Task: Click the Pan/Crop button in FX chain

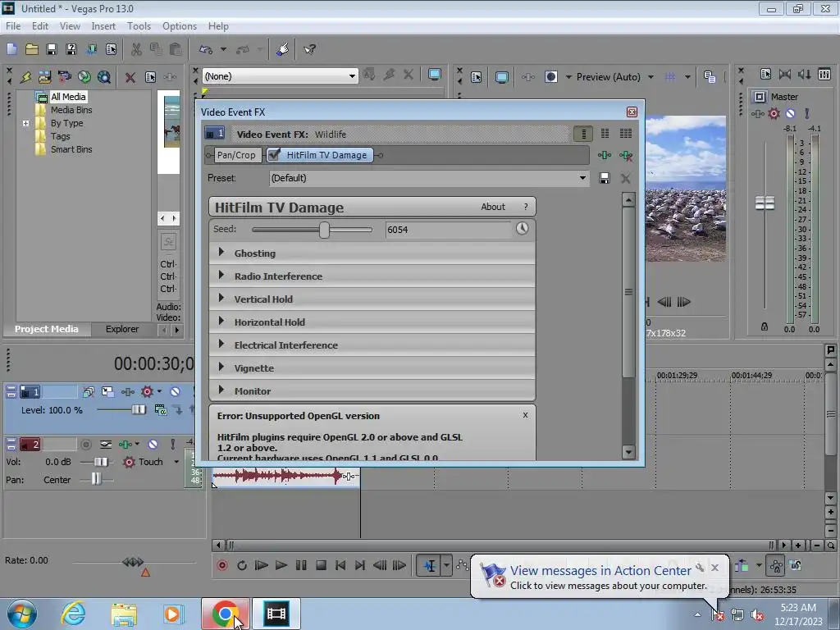Action: pyautogui.click(x=236, y=155)
